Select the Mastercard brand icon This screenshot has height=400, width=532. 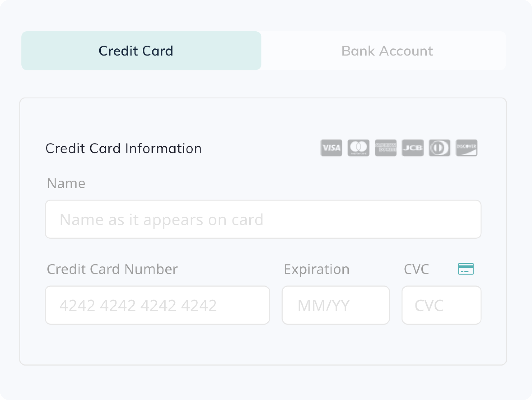(358, 148)
